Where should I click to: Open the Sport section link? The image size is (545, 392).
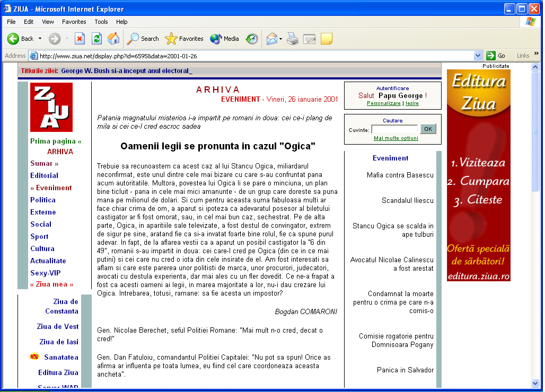[39, 236]
